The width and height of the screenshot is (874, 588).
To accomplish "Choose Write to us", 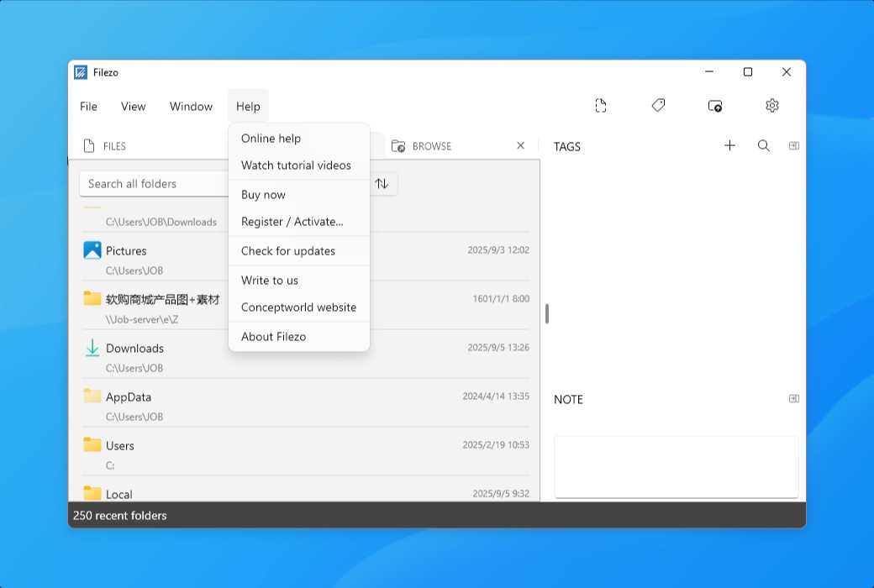I will click(x=299, y=281).
